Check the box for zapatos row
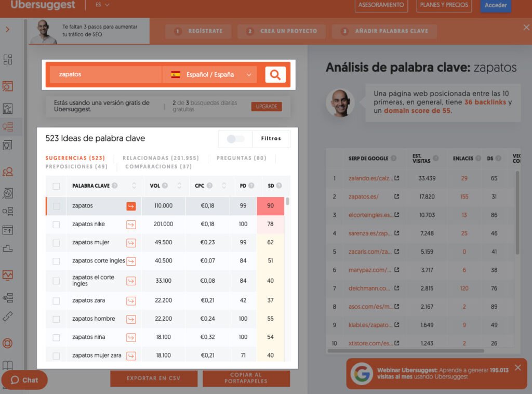This screenshot has height=394, width=532. coord(56,206)
